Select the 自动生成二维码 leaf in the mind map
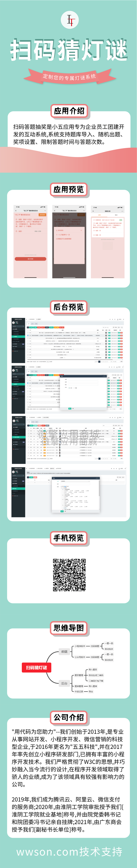 pos(96,675)
